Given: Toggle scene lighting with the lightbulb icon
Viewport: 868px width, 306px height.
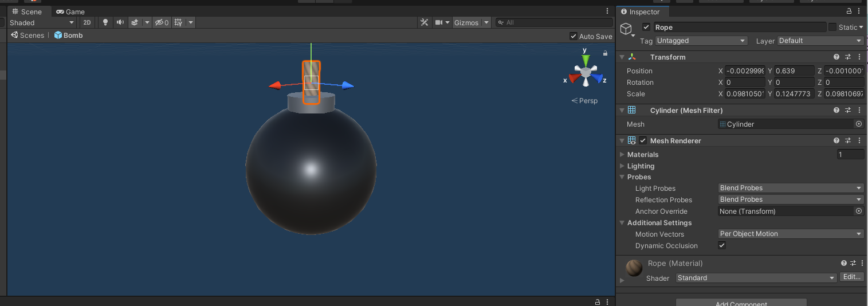Looking at the screenshot, I should [105, 22].
